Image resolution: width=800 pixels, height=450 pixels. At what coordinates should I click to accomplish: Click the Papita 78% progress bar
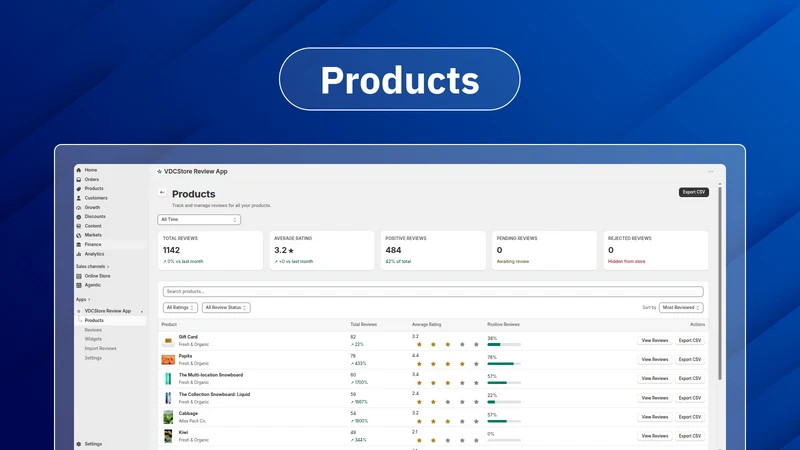504,364
